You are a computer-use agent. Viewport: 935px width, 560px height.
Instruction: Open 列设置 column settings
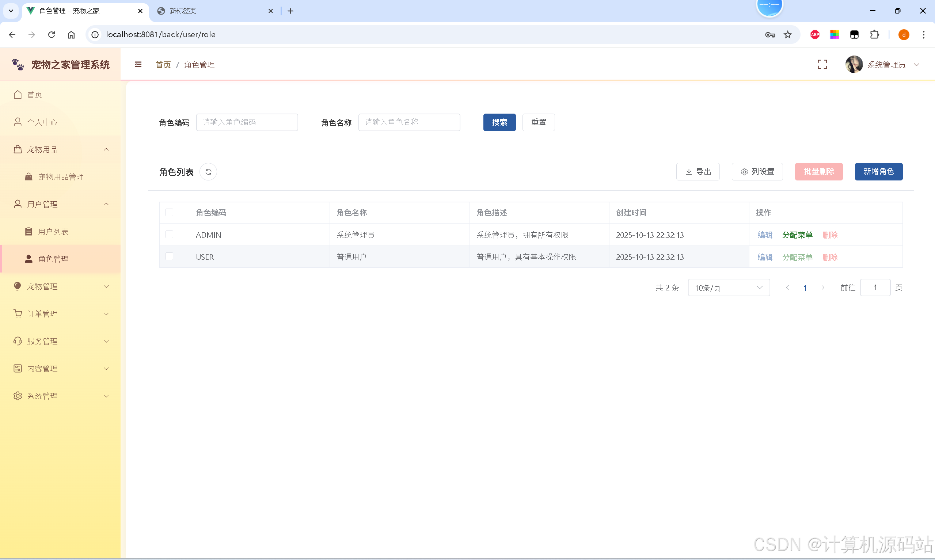757,172
